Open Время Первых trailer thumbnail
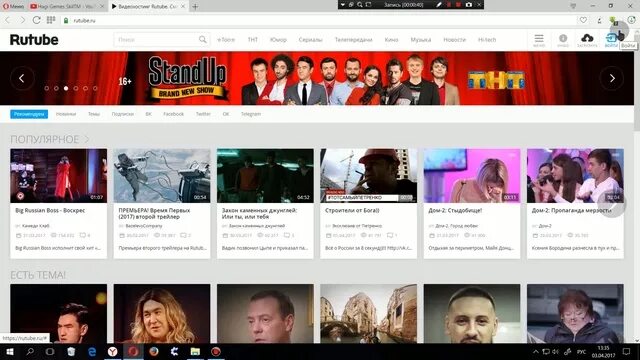 pyautogui.click(x=162, y=176)
